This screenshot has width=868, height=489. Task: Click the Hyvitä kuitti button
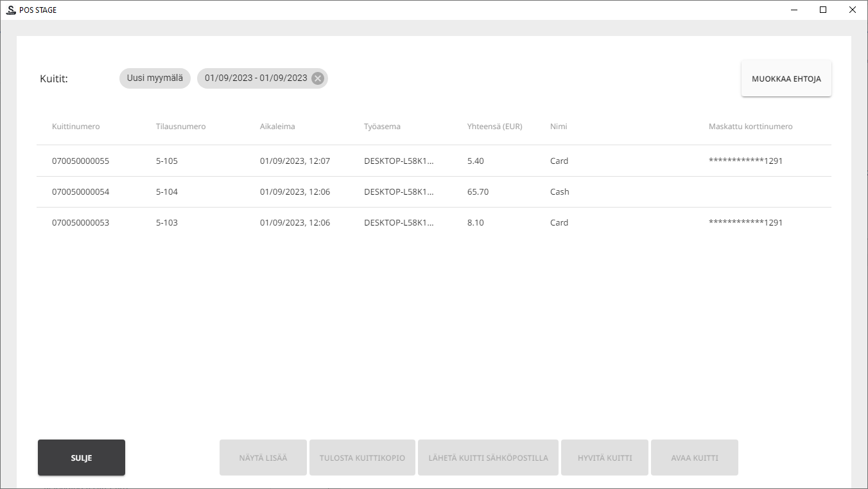click(605, 458)
